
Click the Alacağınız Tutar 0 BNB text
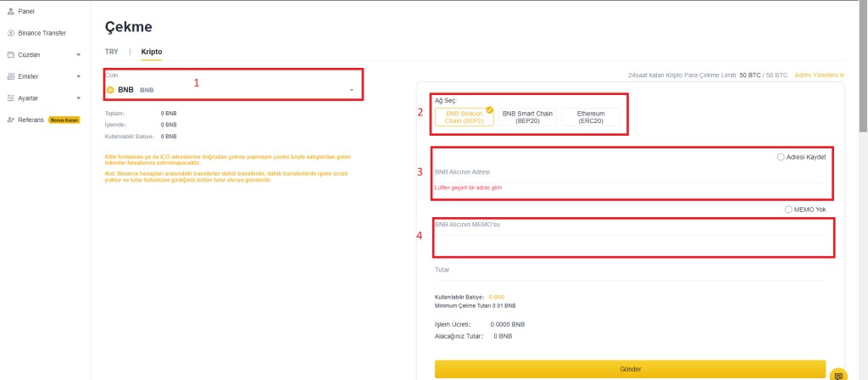pyautogui.click(x=474, y=336)
